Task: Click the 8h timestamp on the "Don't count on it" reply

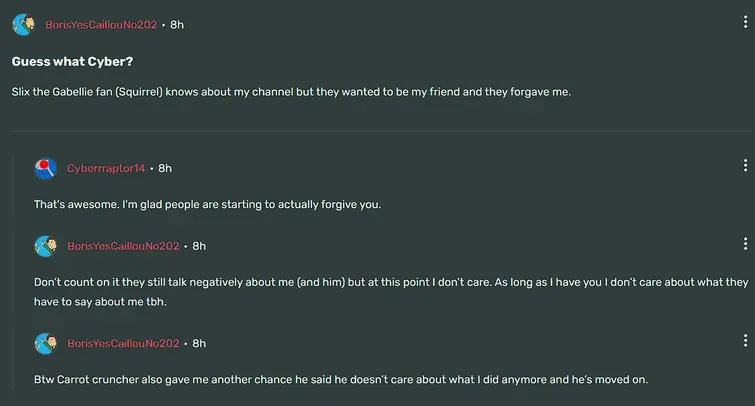Action: 199,246
